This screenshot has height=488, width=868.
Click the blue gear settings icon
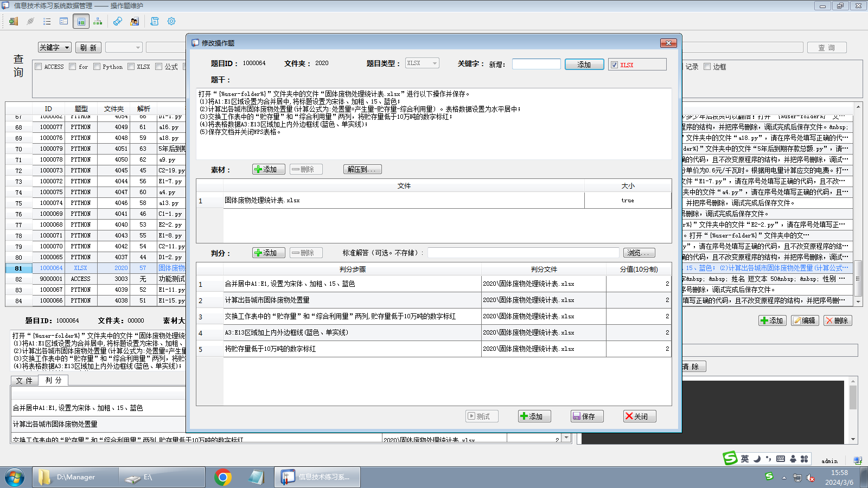click(171, 21)
